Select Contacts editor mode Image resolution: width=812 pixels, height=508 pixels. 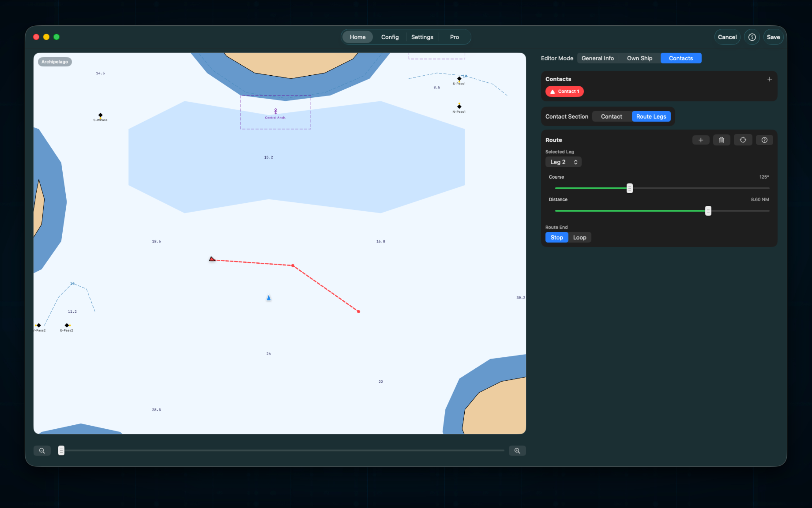point(681,58)
